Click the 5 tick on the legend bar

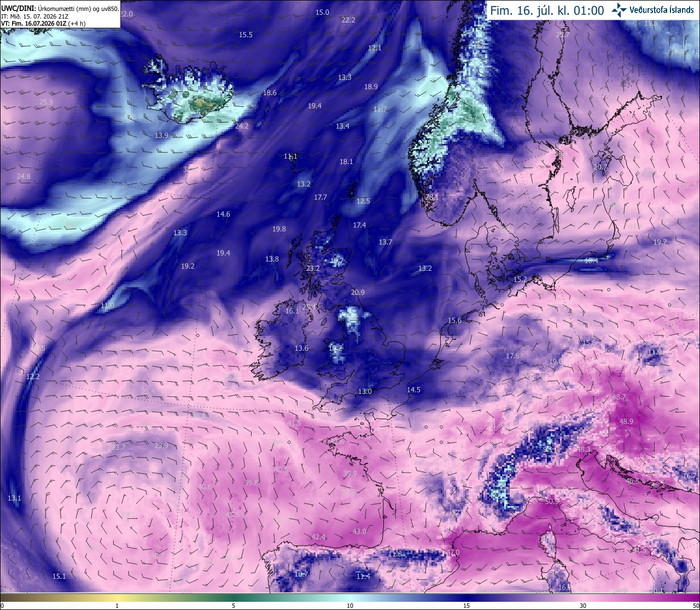coord(234,606)
